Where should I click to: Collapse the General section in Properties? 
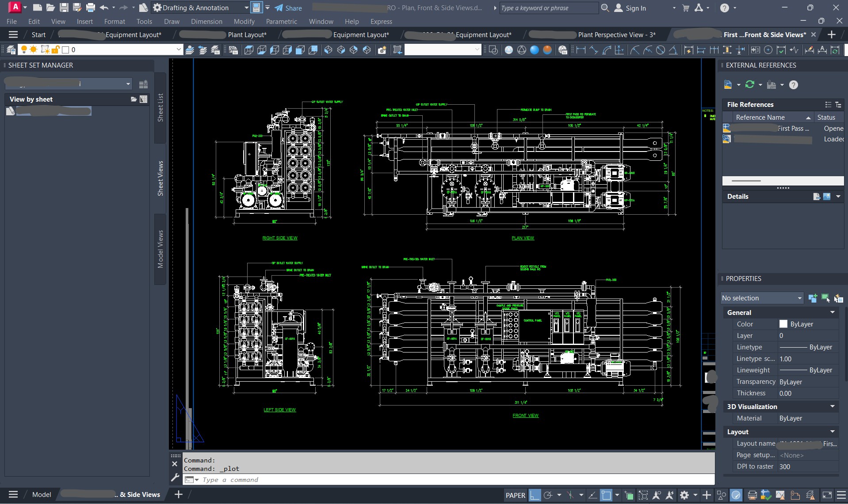832,312
